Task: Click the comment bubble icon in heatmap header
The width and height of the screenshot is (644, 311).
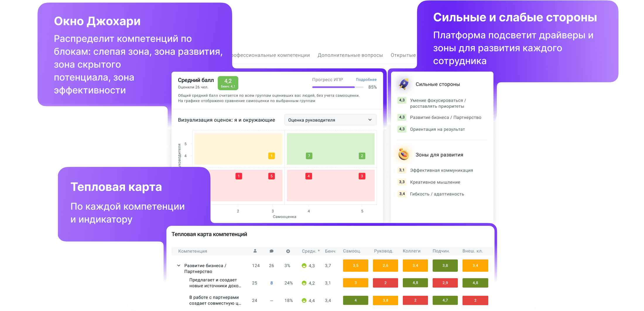Action: pos(271,251)
